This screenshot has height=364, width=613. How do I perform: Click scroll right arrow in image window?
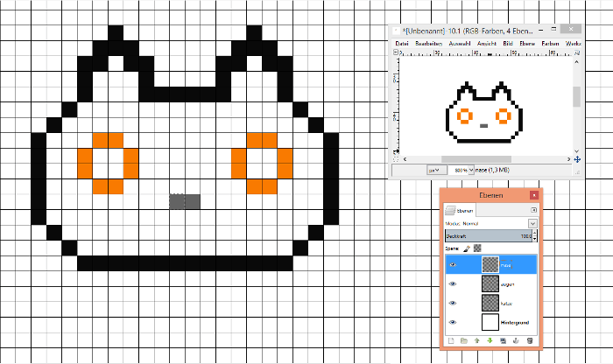tap(568, 159)
